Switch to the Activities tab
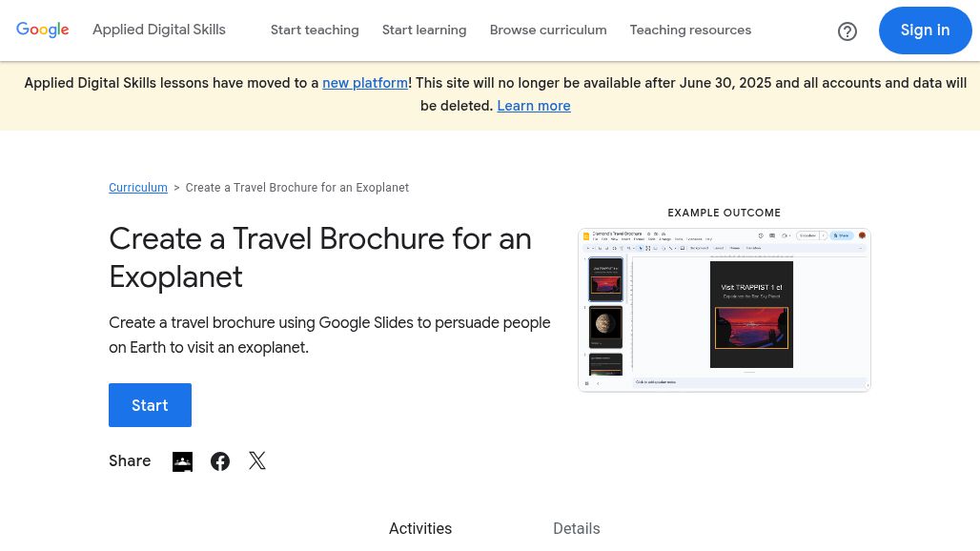980x551 pixels. coord(420,528)
